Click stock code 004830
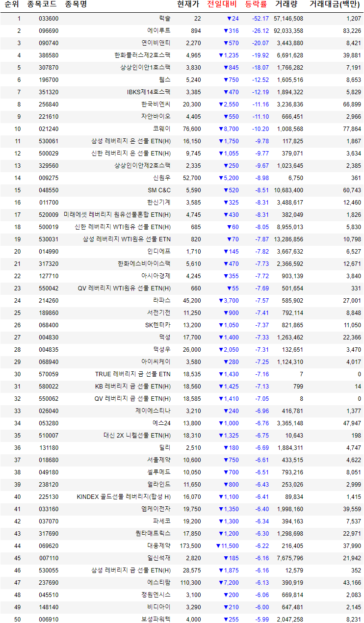 [x=49, y=337]
